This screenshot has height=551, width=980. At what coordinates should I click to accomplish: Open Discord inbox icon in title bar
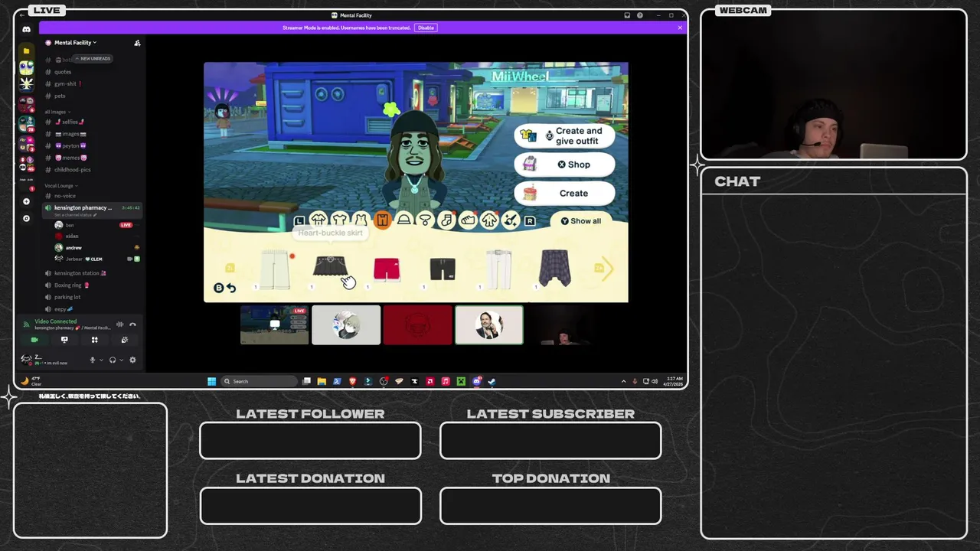[628, 15]
